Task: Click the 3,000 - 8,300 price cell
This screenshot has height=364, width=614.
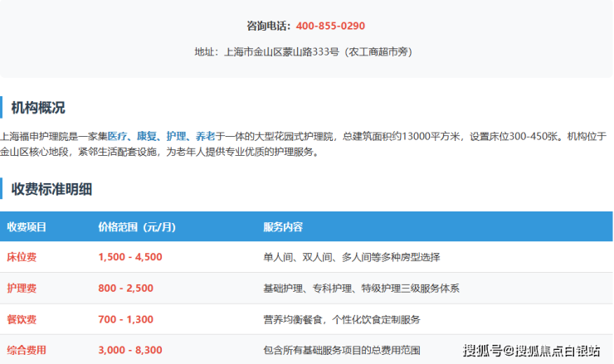Action: click(x=130, y=350)
